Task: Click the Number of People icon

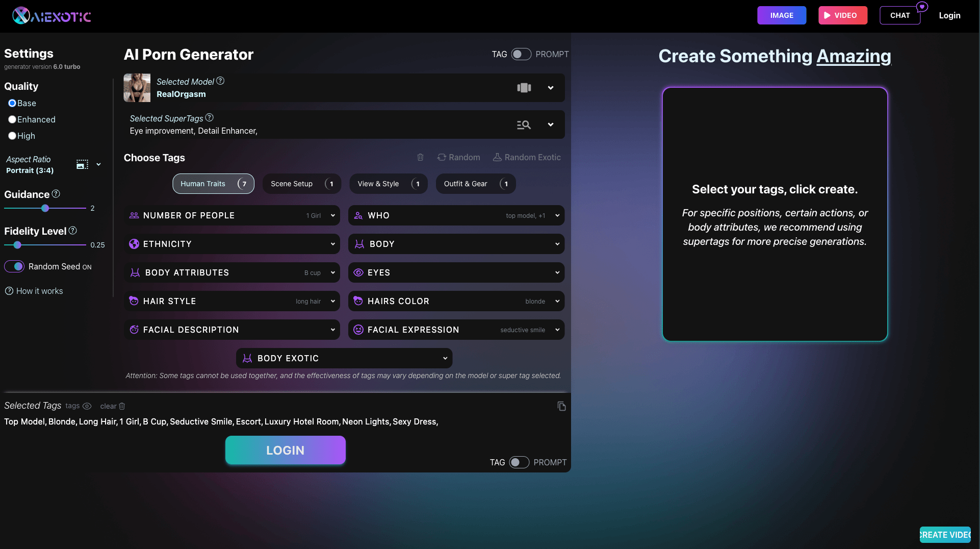Action: point(134,215)
